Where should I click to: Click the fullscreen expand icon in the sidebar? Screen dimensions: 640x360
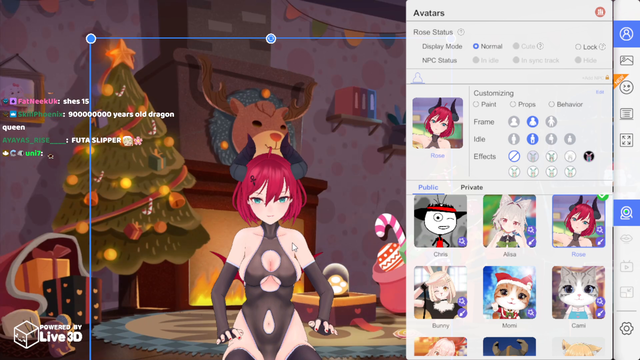click(x=627, y=140)
